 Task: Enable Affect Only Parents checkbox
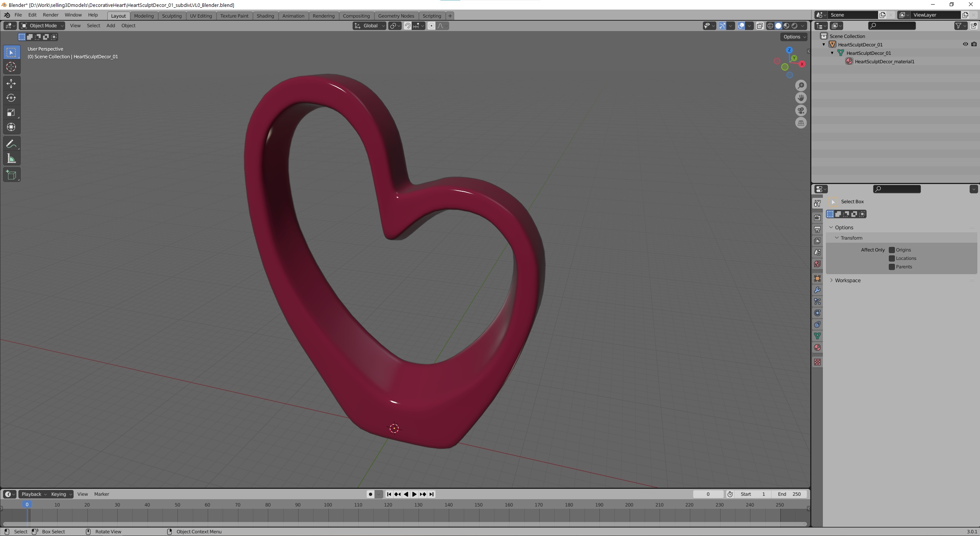891,267
